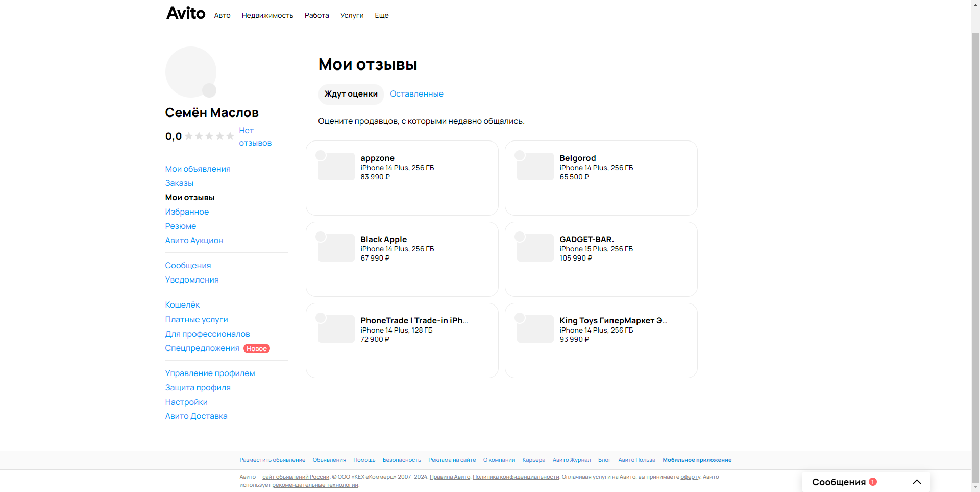
Task: Open the Нет отзывов link
Action: 255,137
